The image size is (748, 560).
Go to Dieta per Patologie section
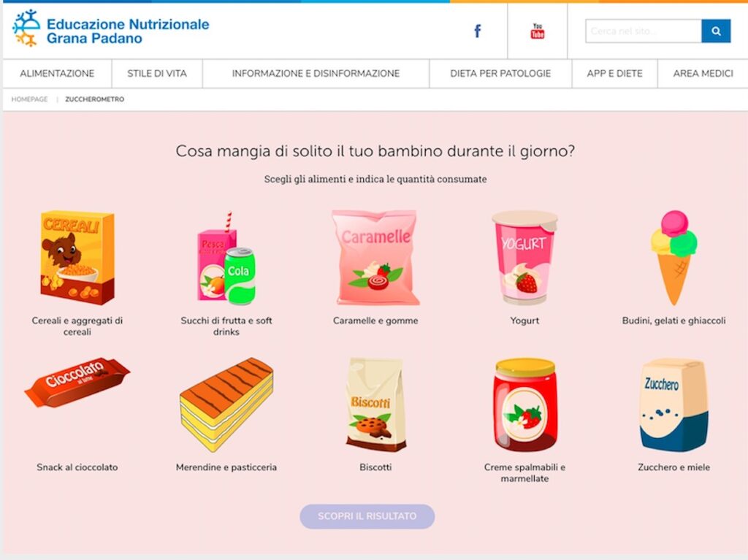[x=500, y=74]
